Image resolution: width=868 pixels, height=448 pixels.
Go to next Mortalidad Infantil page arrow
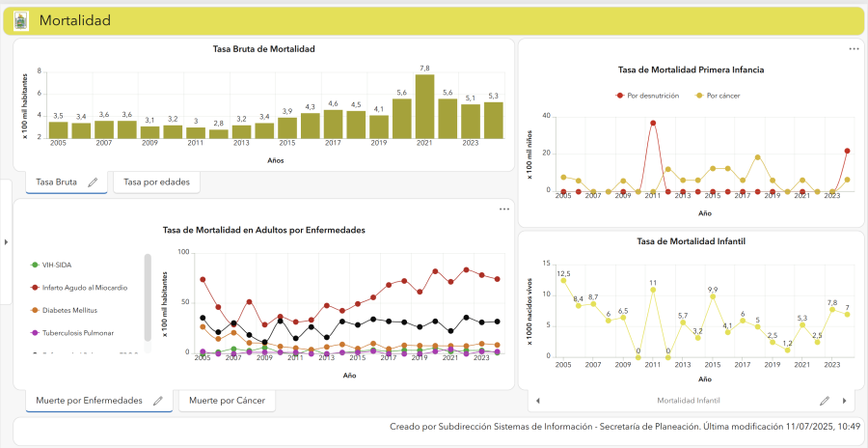(845, 401)
